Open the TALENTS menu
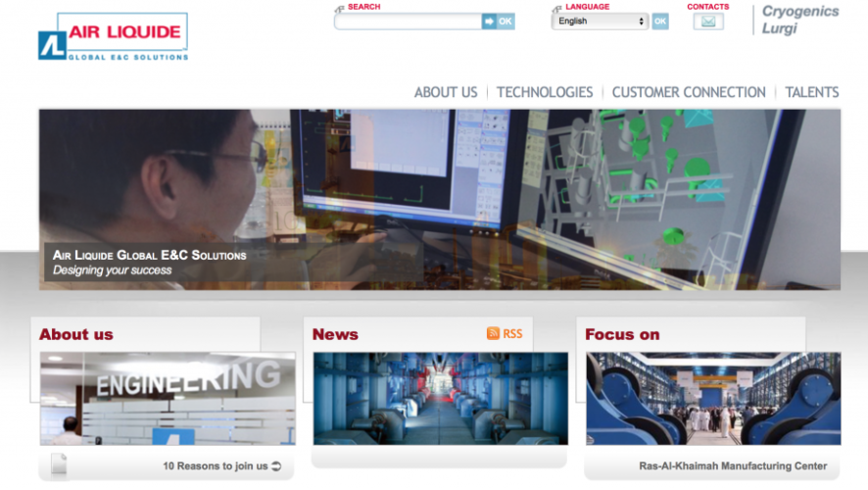The width and height of the screenshot is (868, 490). [x=812, y=92]
